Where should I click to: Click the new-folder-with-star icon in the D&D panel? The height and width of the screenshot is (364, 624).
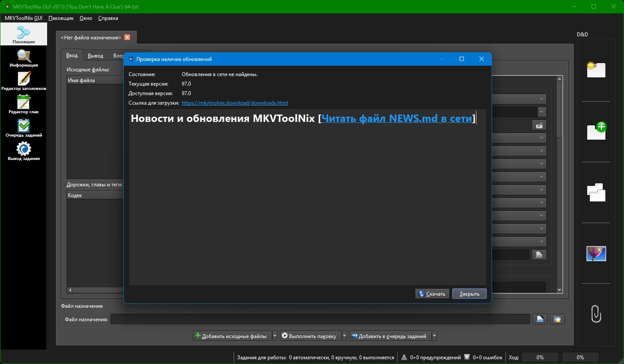coord(596,70)
